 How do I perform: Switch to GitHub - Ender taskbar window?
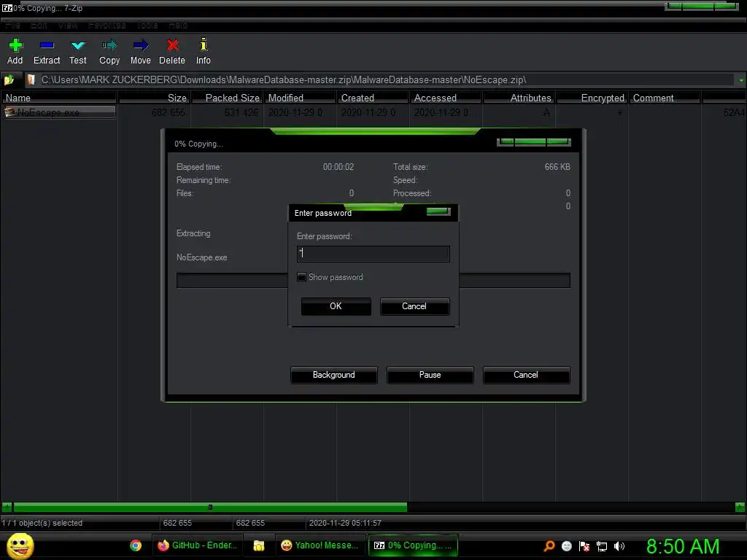click(198, 545)
